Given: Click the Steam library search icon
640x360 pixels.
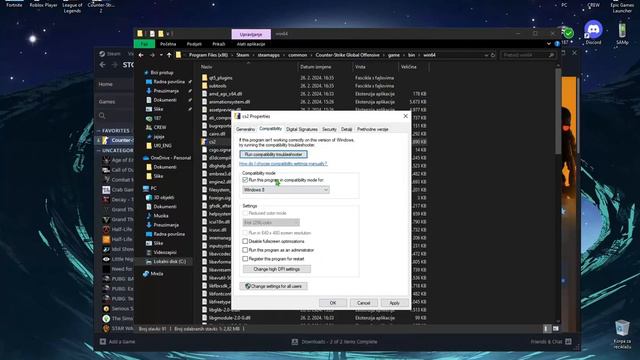Looking at the screenshot, I should (x=102, y=116).
